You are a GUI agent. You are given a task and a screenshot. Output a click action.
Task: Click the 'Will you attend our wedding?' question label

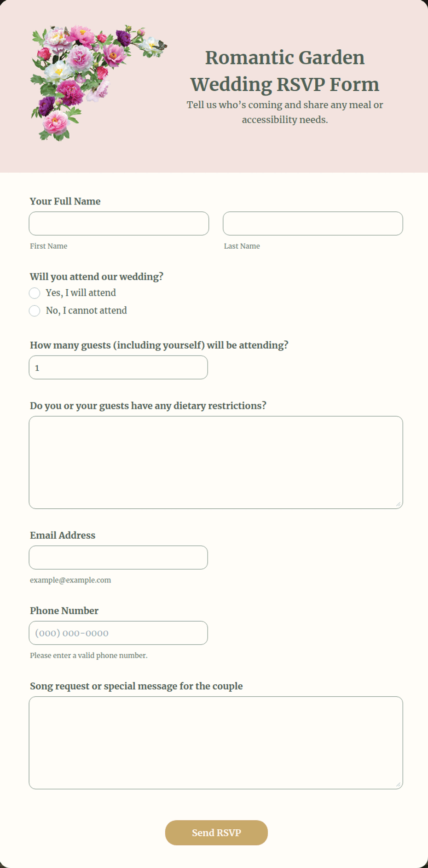[97, 276]
